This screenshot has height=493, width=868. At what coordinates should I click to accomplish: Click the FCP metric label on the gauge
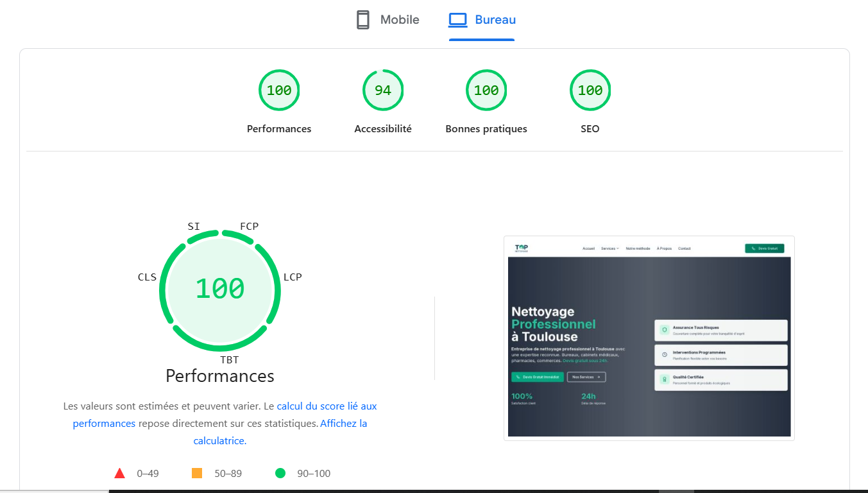[250, 226]
